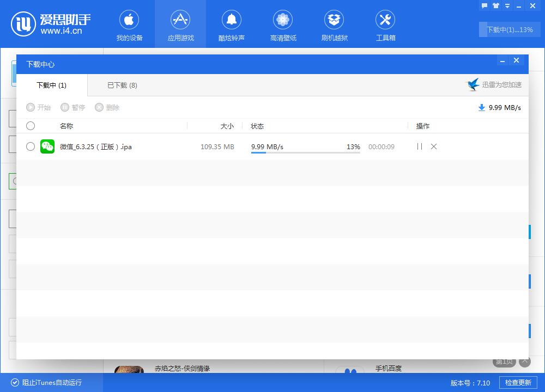Open the 酷炫铃声 ringtones section
The width and height of the screenshot is (545, 392).
click(x=232, y=24)
